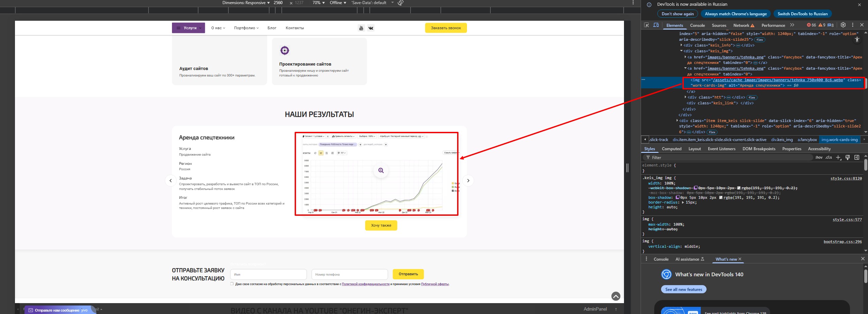
Task: Open the box-shadow editor swatch icon
Action: [x=677, y=197]
